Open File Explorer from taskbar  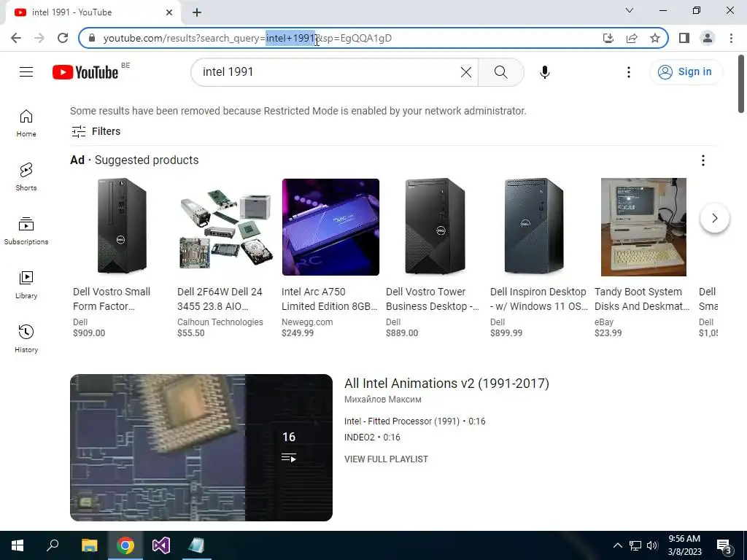(89, 545)
